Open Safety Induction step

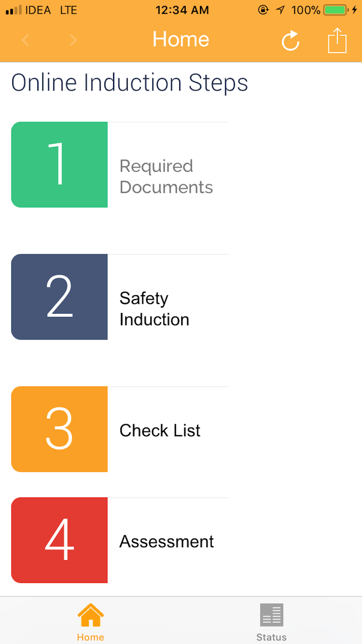point(155,309)
